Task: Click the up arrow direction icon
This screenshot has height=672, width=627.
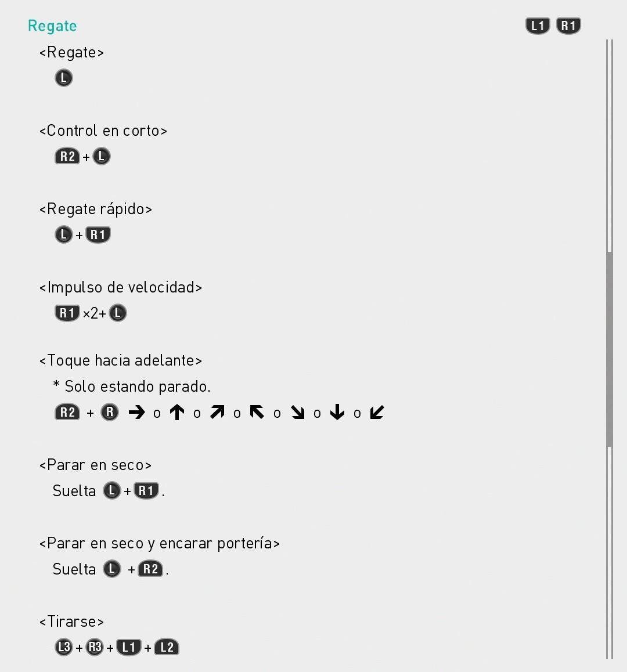Action: [x=177, y=413]
